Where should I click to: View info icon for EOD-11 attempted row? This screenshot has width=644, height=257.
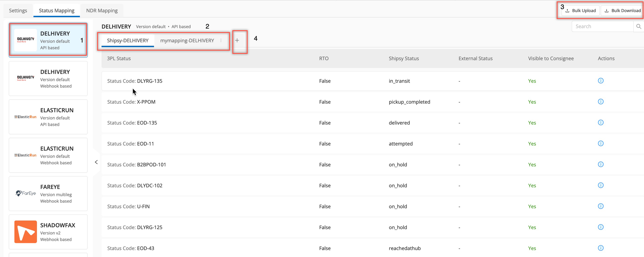tap(600, 144)
